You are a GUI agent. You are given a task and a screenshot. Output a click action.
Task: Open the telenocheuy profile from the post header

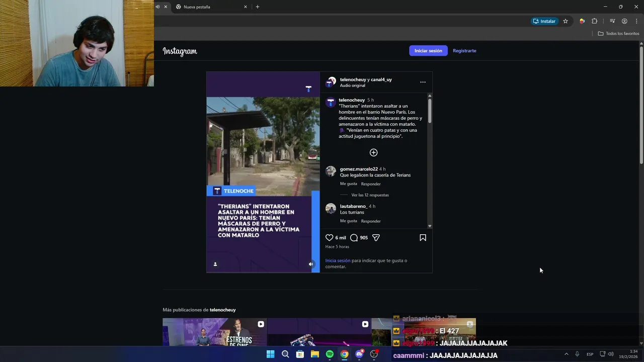353,79
